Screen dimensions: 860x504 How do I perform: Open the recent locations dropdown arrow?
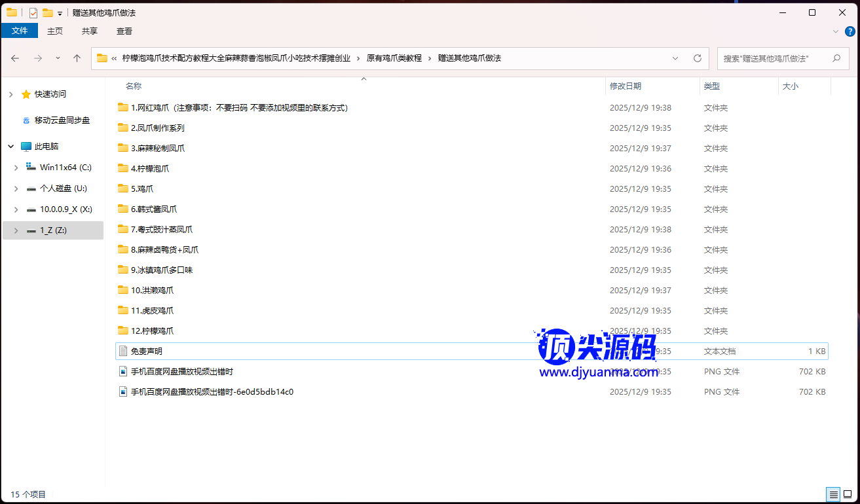pos(58,58)
